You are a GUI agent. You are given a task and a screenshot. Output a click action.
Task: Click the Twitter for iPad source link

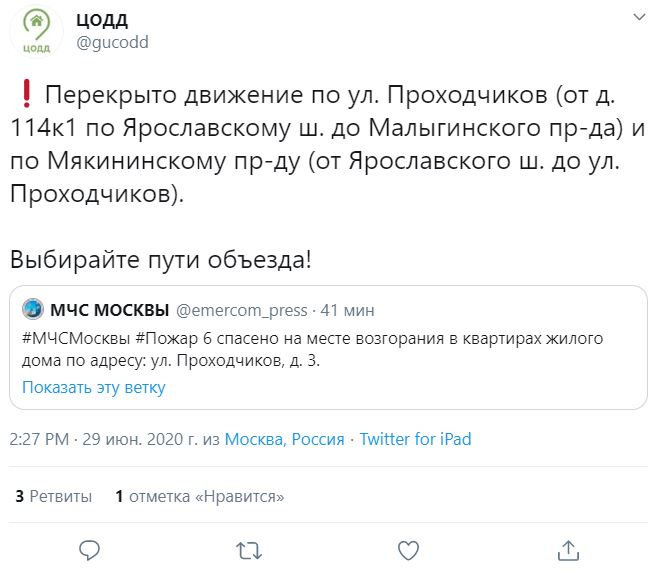(415, 439)
